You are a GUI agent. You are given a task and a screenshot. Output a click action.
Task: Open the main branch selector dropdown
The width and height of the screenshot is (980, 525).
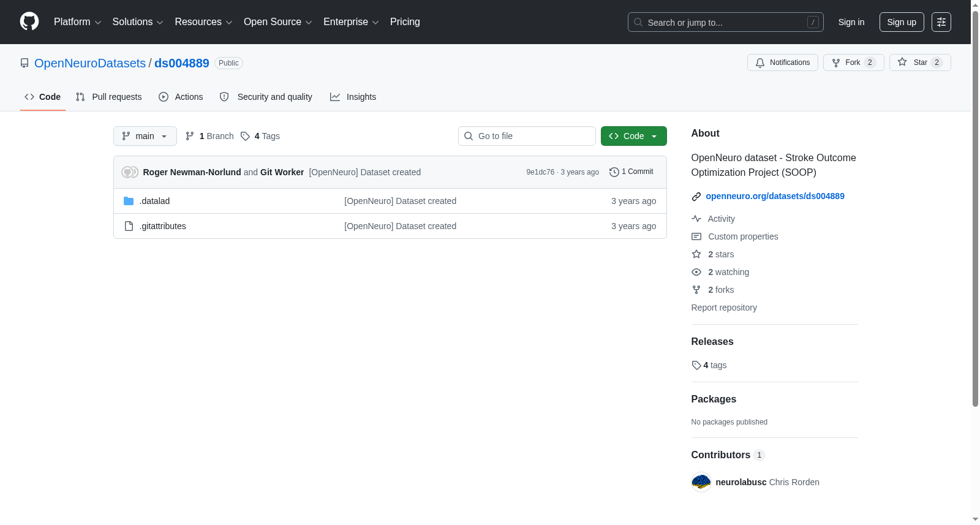click(x=145, y=136)
